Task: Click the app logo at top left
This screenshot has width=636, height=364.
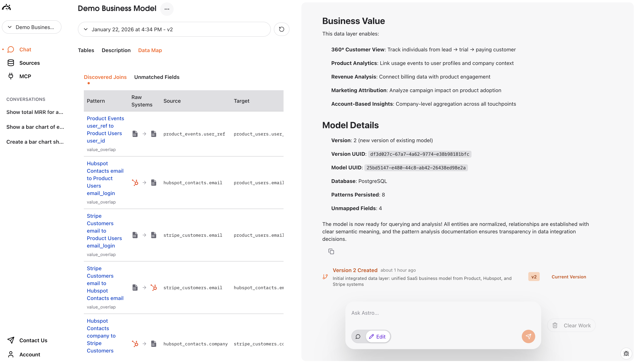Action: (7, 7)
